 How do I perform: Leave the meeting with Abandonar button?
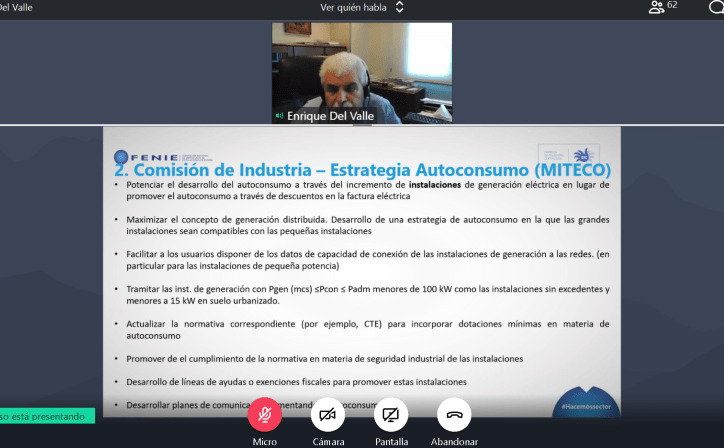pyautogui.click(x=454, y=414)
